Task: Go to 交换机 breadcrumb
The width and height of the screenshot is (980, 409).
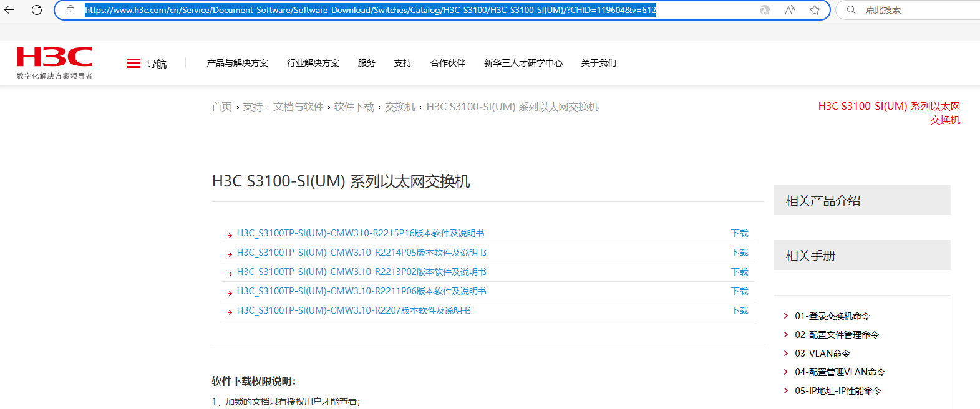Action: (400, 107)
